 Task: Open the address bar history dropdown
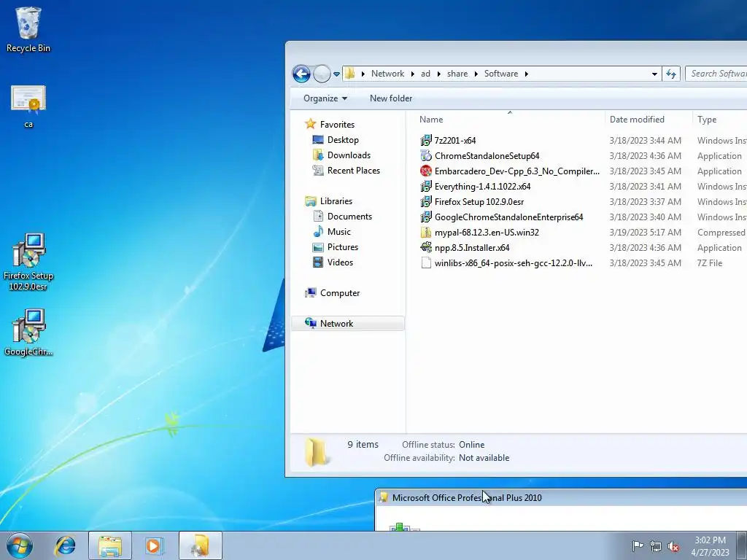[654, 74]
